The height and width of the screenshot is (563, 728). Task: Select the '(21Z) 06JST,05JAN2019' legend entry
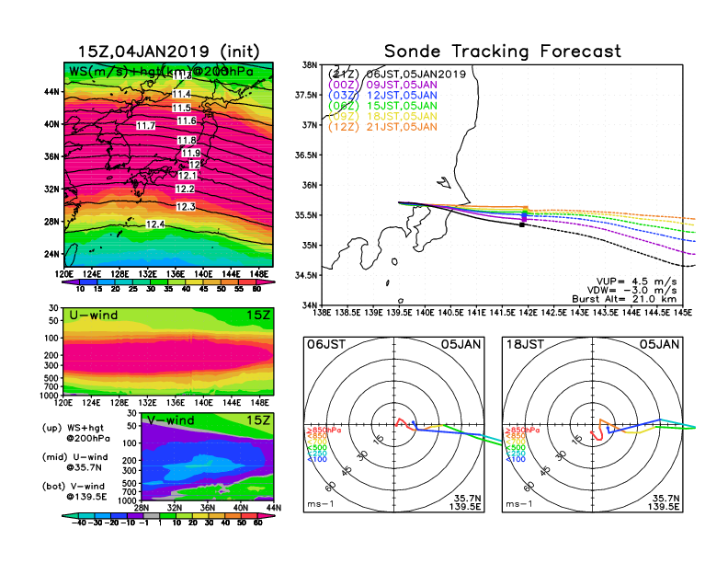coord(397,75)
